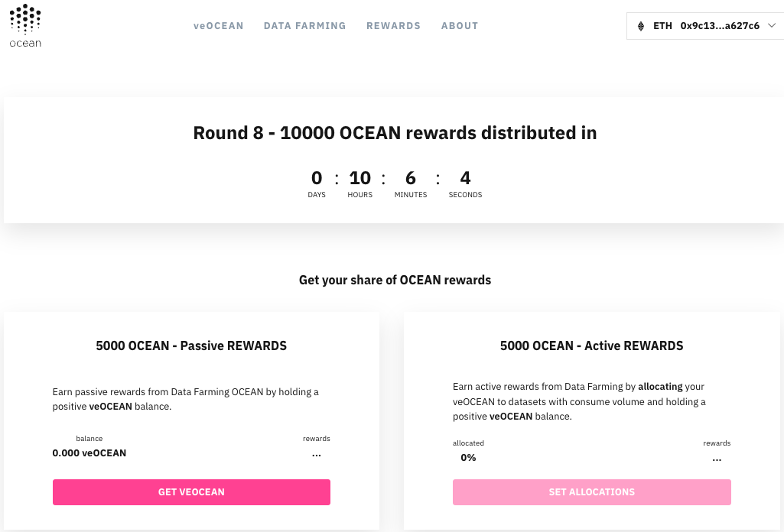Click the SET ALLOCATIONS button

(592, 492)
